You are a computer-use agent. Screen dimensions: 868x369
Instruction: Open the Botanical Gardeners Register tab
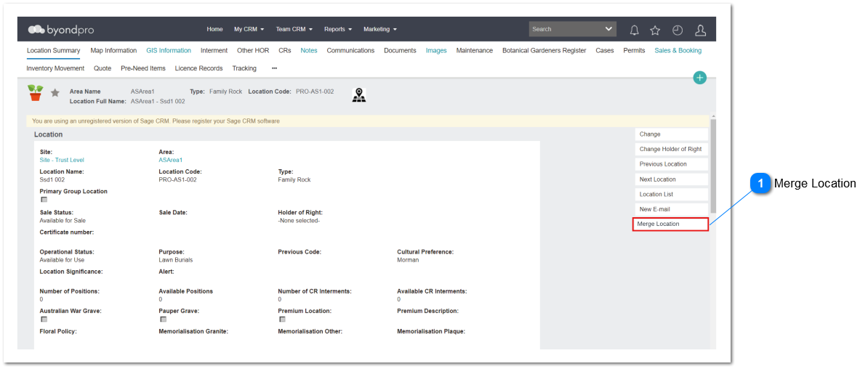(544, 50)
